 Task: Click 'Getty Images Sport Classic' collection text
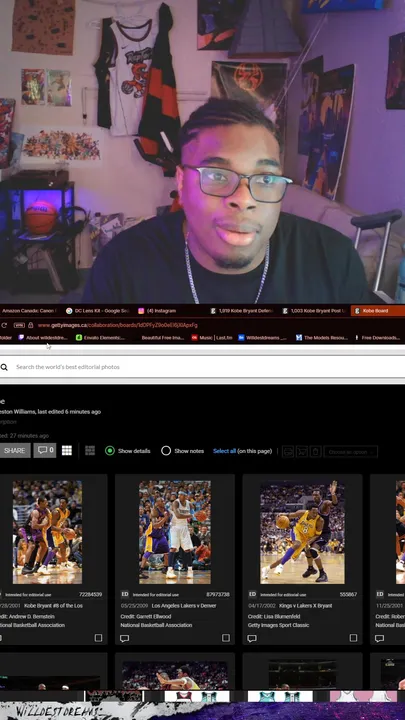[x=278, y=625]
